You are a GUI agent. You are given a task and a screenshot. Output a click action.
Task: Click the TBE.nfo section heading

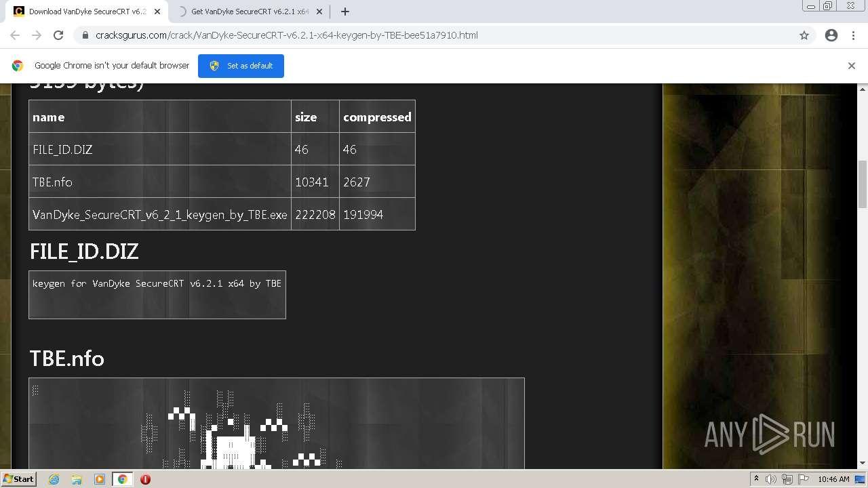pos(66,359)
